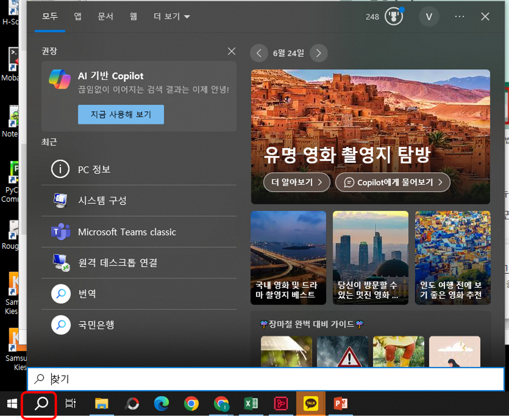Open the 당신이 방문할 수 있는 멋진 영화 card
This screenshot has width=509, height=420.
click(370, 258)
